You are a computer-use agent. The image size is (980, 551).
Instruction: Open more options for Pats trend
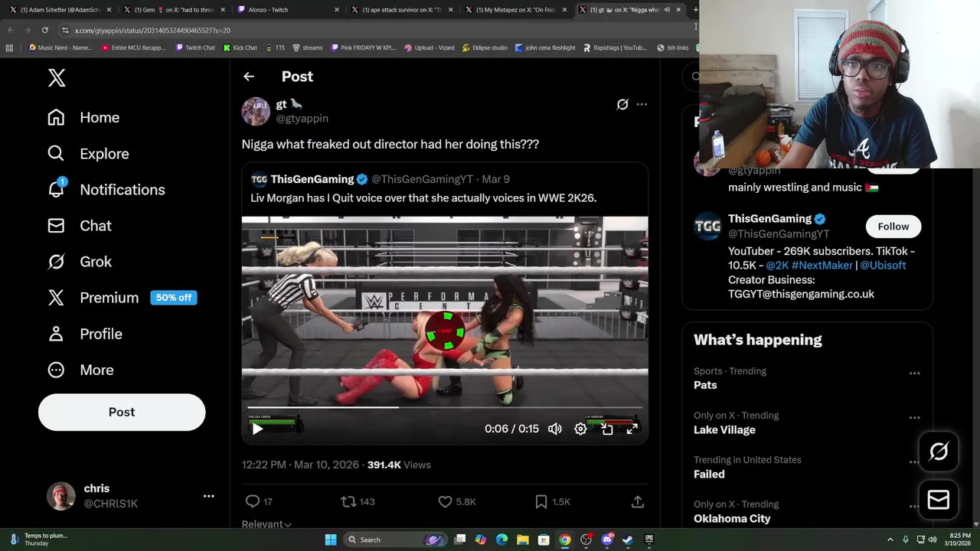(x=914, y=373)
